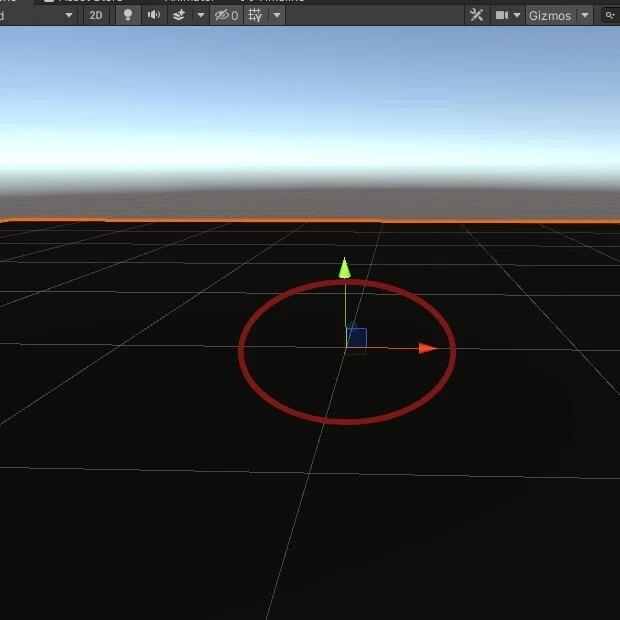Click the blue plane handle of the gizmo
This screenshot has width=620, height=620.
[x=357, y=338]
